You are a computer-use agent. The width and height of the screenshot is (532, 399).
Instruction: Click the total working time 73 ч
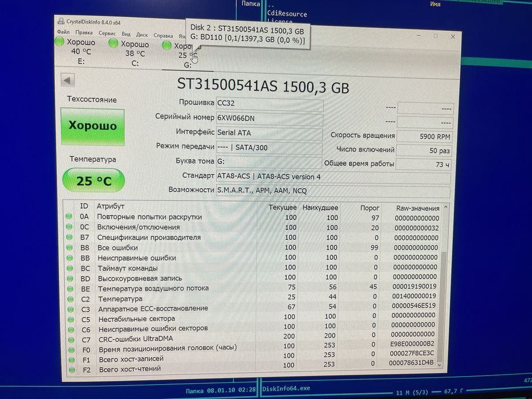tap(424, 165)
